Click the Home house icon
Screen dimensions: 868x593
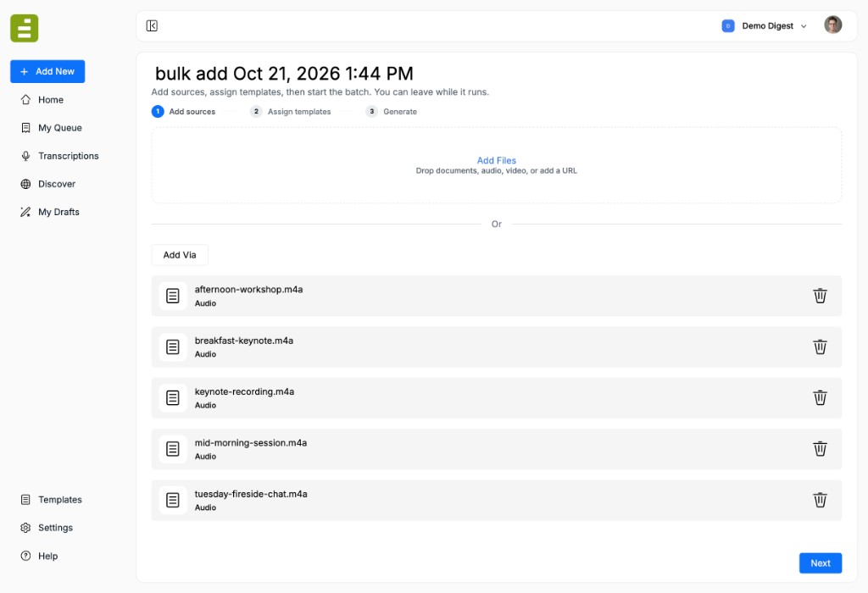pos(25,100)
